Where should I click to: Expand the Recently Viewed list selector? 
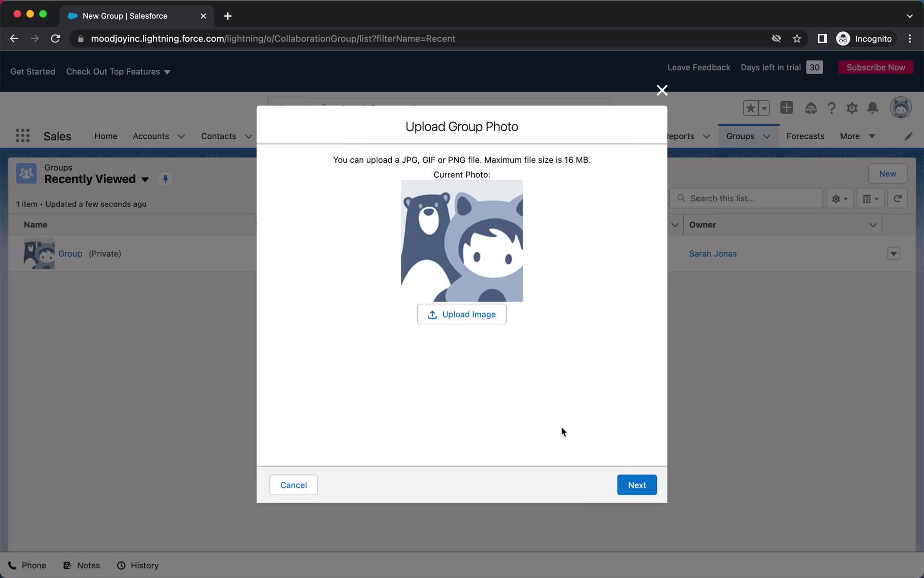[x=145, y=180]
